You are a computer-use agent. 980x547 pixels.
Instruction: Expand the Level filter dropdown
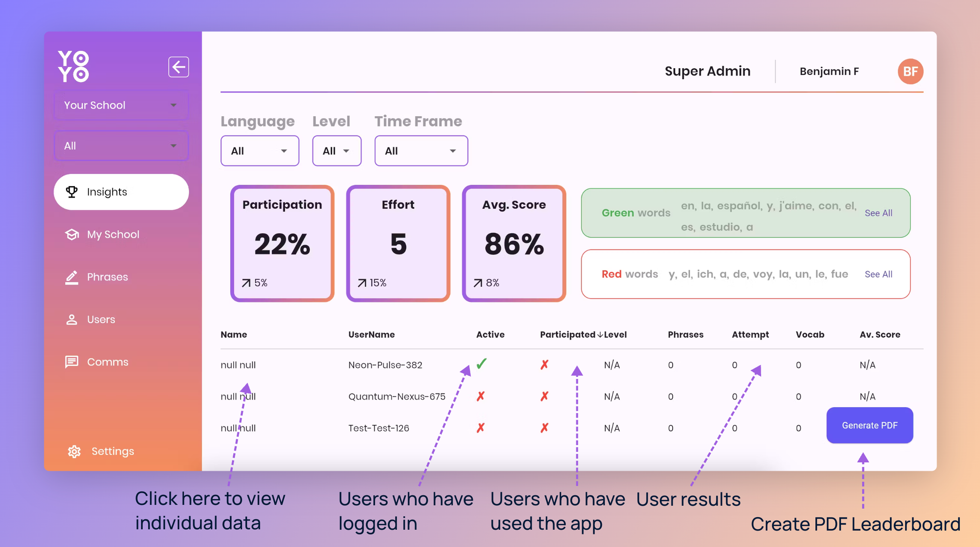(337, 151)
